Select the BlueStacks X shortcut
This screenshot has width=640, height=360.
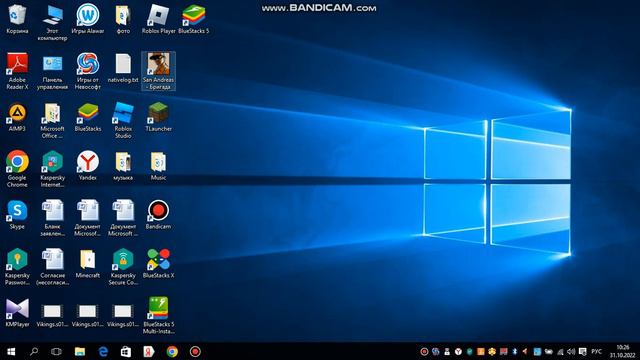click(158, 264)
